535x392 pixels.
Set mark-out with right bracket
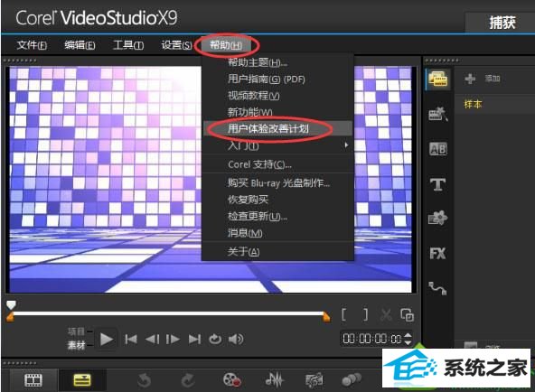pyautogui.click(x=365, y=314)
